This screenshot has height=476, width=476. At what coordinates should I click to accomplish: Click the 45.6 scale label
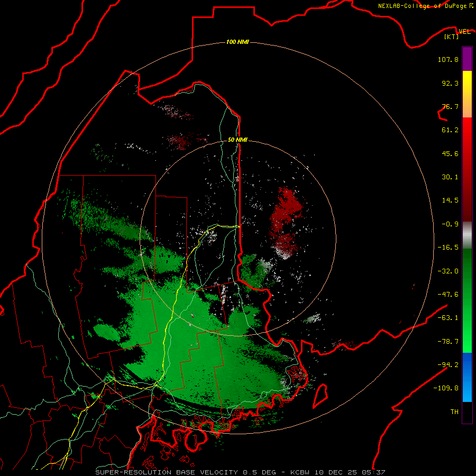450,153
